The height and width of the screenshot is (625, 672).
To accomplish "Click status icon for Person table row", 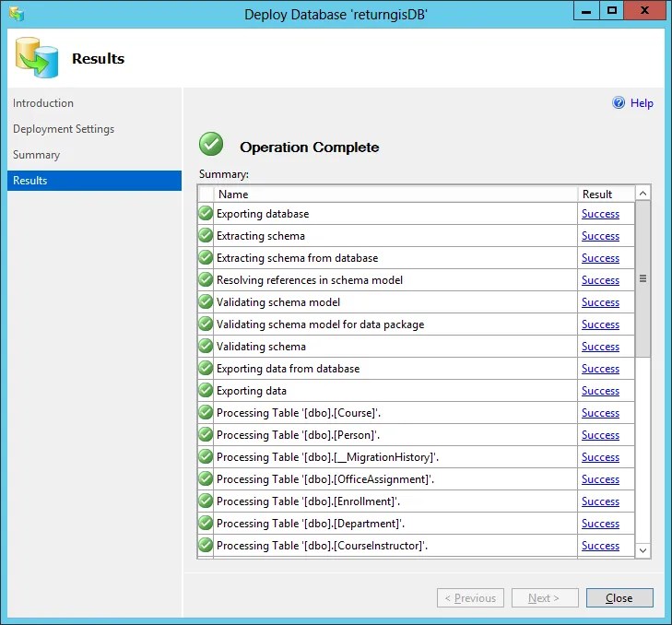I will [206, 434].
